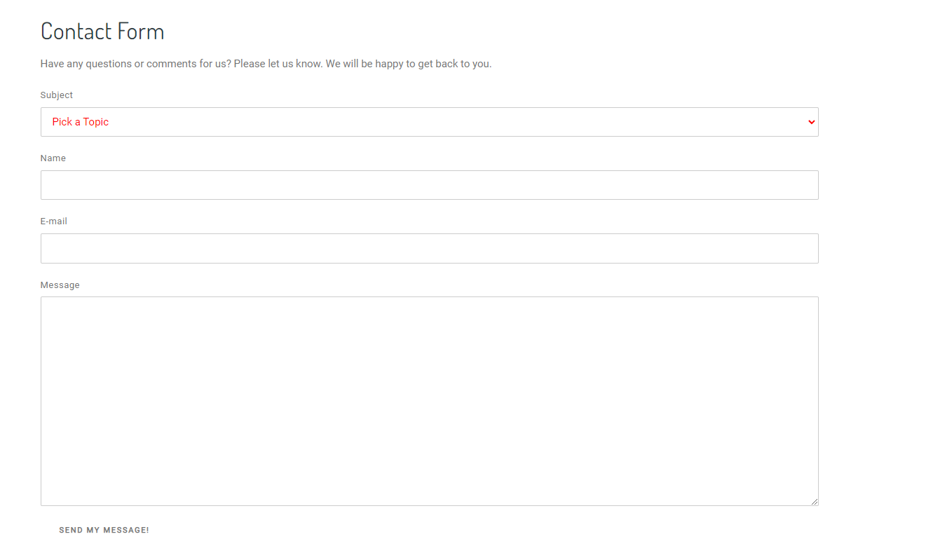This screenshot has width=926, height=560.
Task: Click the E-mail field label
Action: pos(53,221)
